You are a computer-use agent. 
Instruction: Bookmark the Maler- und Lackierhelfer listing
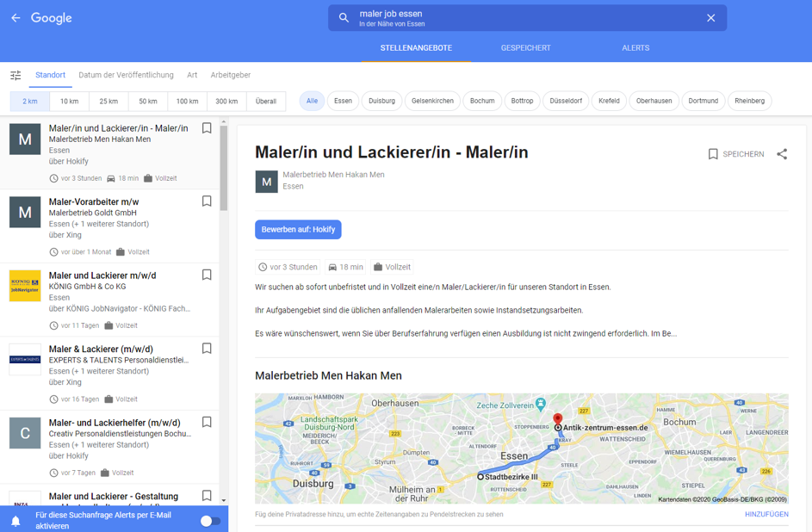(207, 423)
